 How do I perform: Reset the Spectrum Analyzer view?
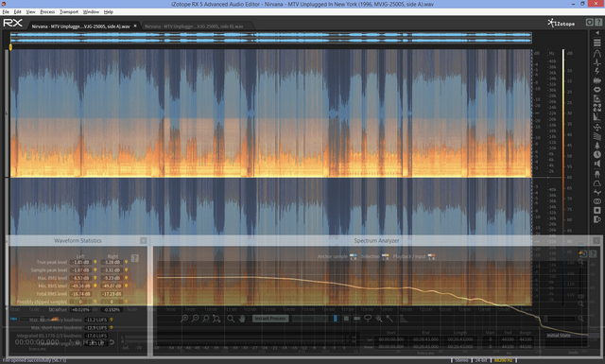coord(582,253)
